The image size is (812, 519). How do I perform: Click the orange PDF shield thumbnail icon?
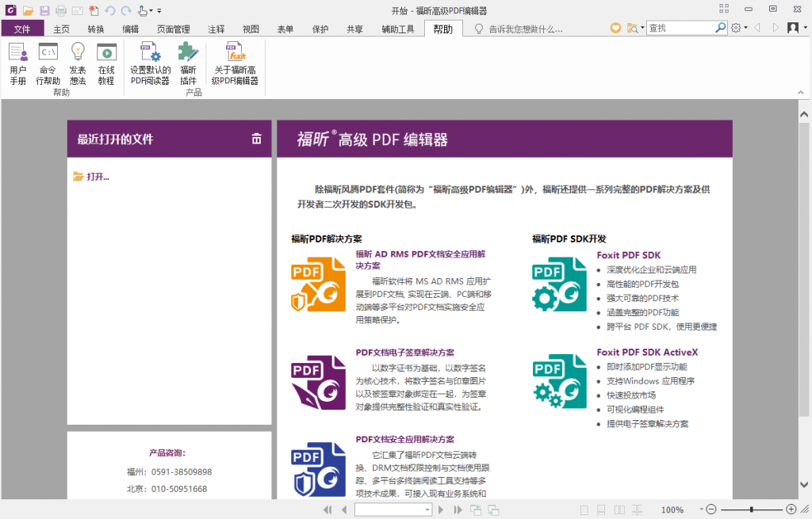coord(319,284)
